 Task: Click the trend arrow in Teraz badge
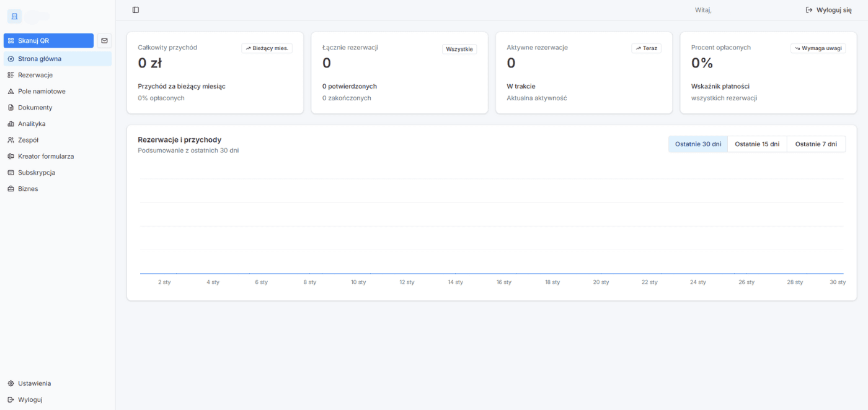pos(638,48)
